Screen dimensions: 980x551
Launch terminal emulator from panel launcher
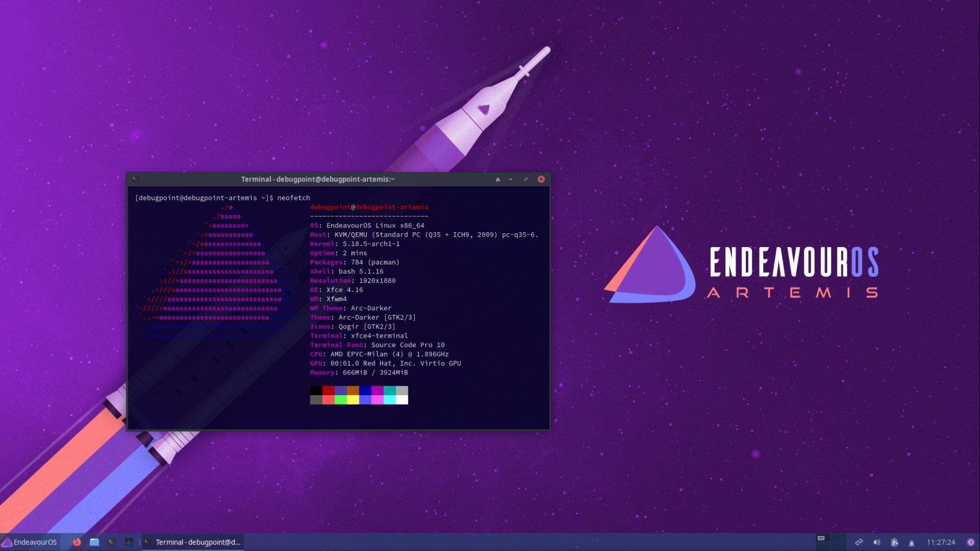pyautogui.click(x=112, y=542)
